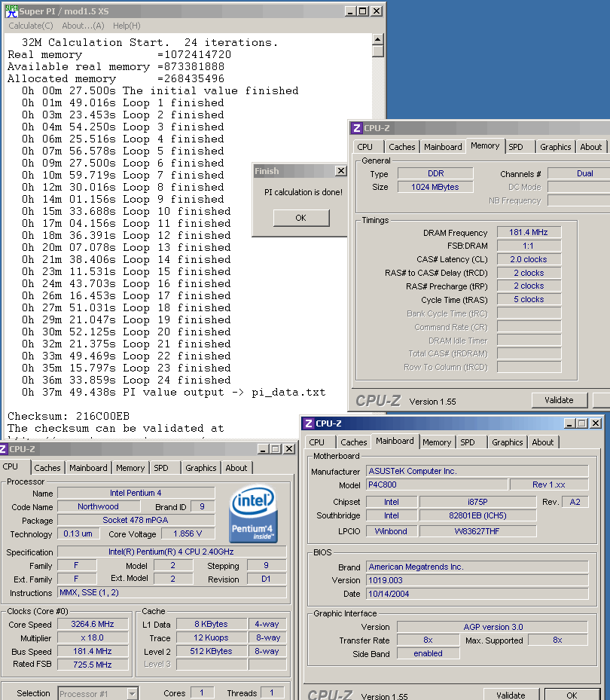Click BIOS Date field 10/14/2004
Viewport: 610px width, 700px height.
[477, 593]
